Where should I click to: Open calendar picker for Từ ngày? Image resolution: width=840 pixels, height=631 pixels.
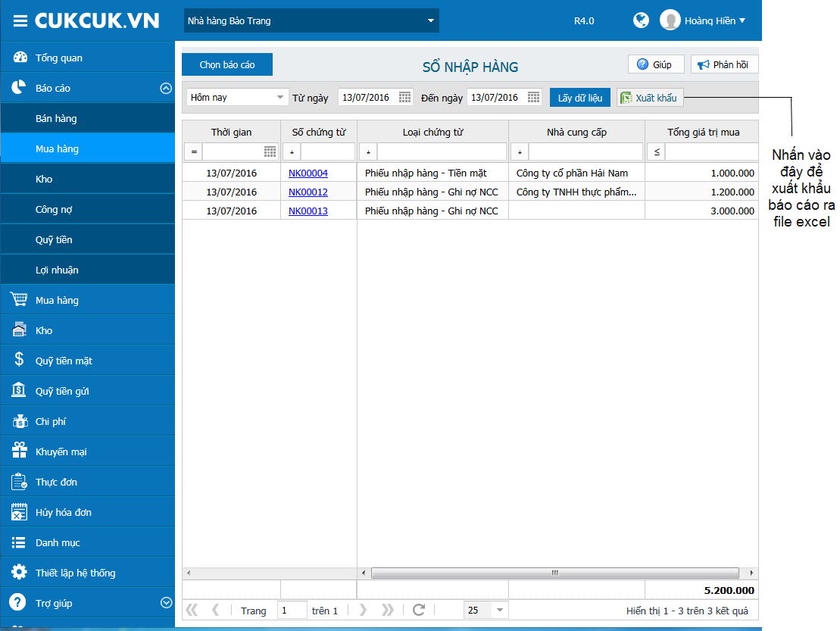coord(405,98)
